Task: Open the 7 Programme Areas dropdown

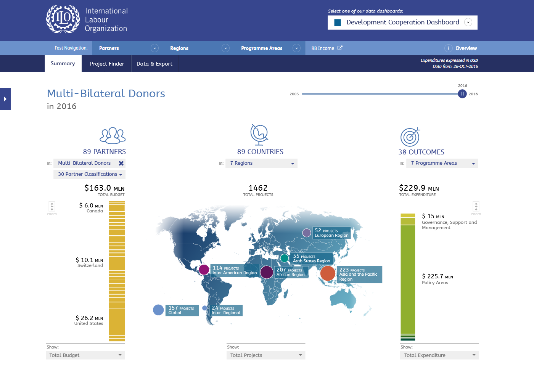Action: 442,163
